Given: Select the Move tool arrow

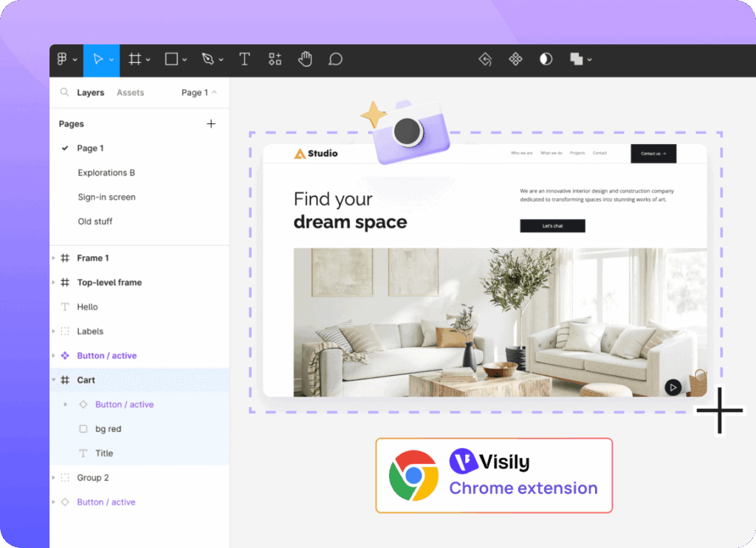Looking at the screenshot, I should 98,59.
